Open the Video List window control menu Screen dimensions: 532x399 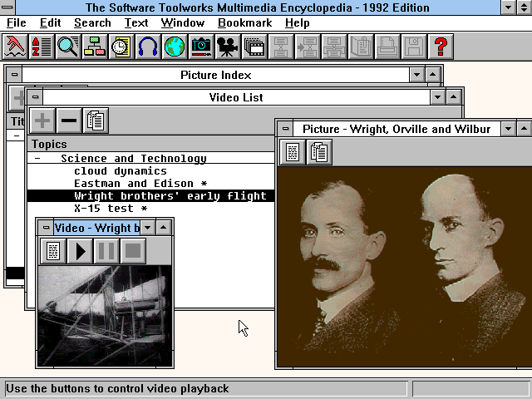[35, 97]
